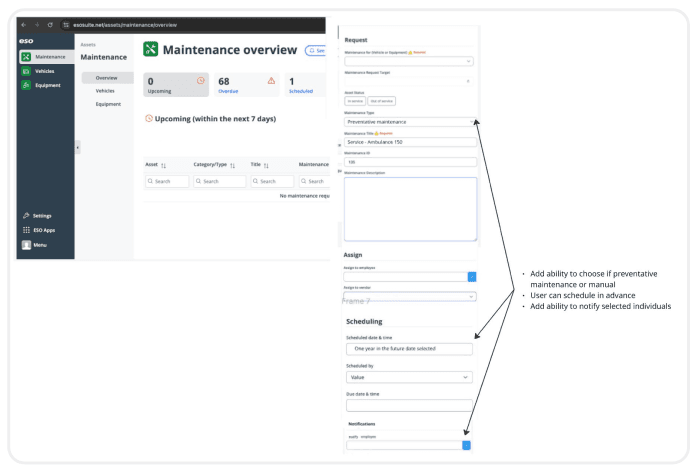Open the Scheduled by dropdown showing Value
The image size is (694, 474).
click(x=409, y=377)
